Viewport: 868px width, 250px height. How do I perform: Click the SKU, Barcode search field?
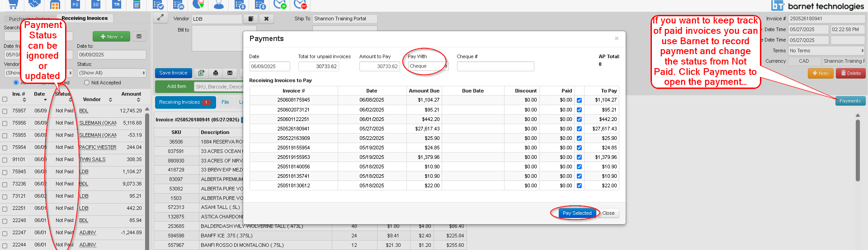(219, 87)
